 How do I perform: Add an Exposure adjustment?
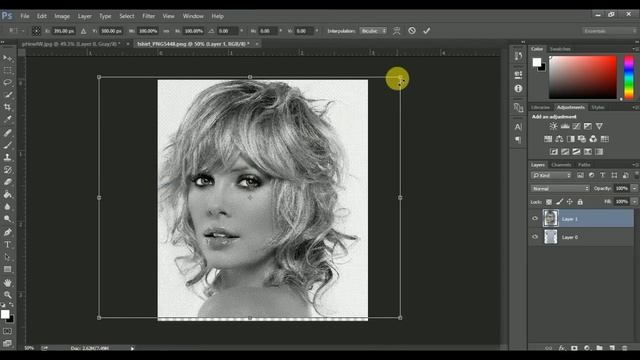pyautogui.click(x=588, y=126)
